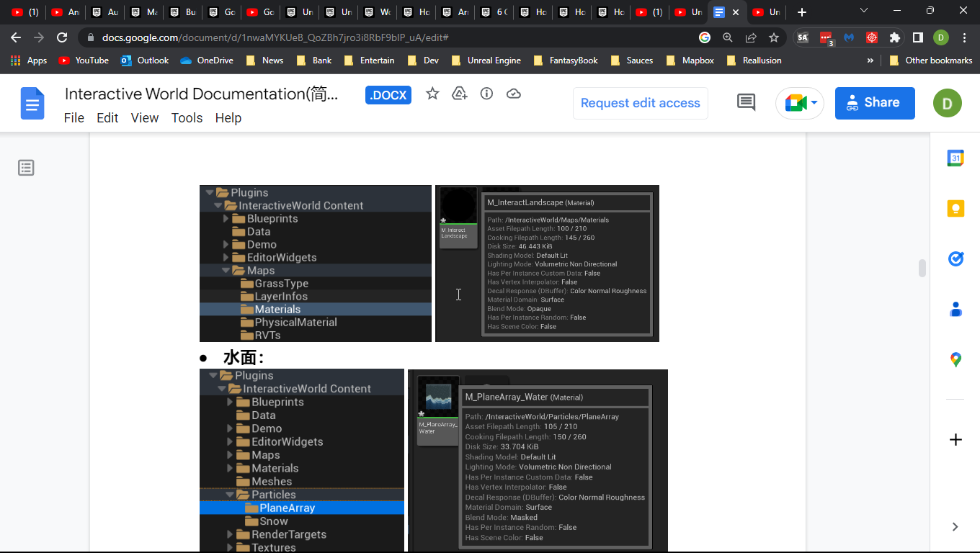Star this Google Docs document
980x553 pixels.
click(432, 94)
